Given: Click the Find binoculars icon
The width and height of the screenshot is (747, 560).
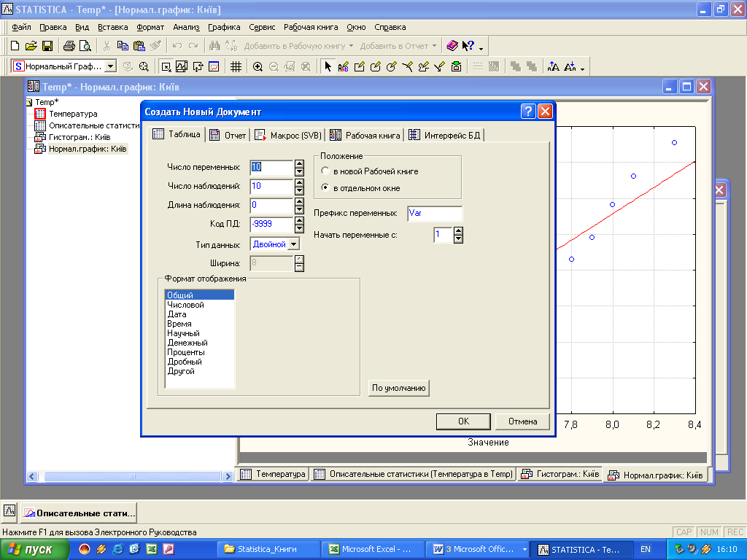Looking at the screenshot, I should [215, 46].
